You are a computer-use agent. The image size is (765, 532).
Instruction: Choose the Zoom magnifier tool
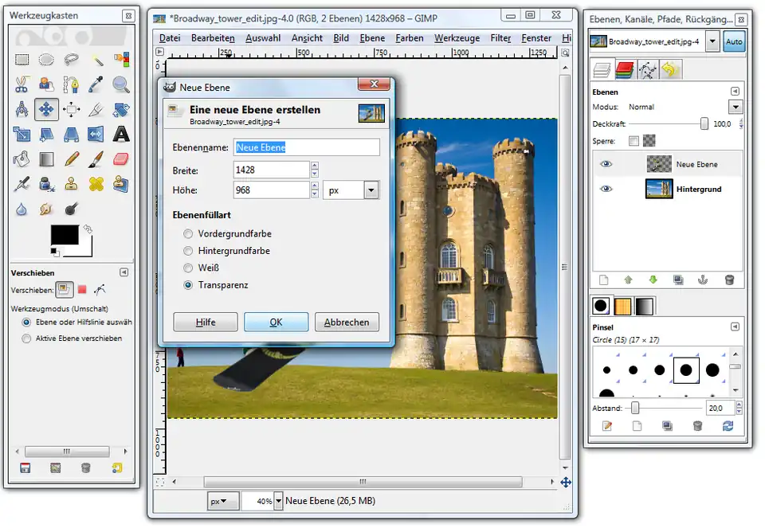click(x=121, y=84)
